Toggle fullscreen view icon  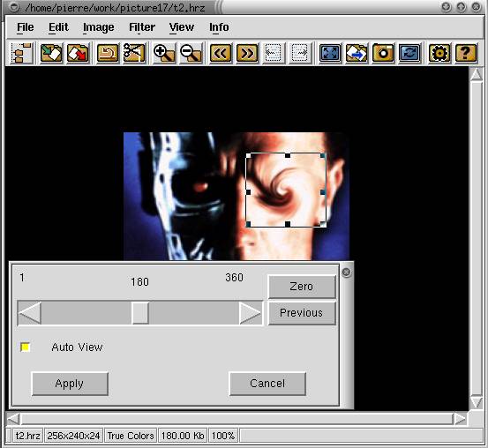click(330, 53)
